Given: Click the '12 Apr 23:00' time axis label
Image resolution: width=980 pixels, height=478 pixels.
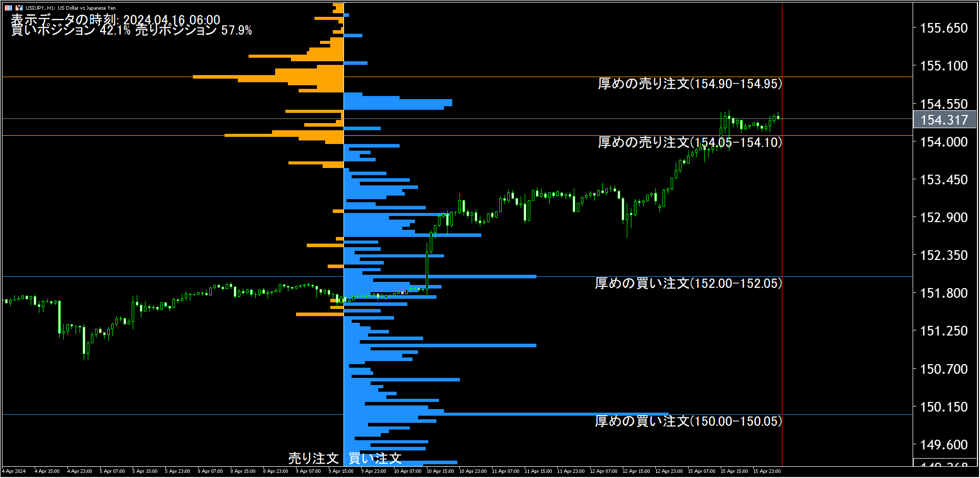Looking at the screenshot, I should pyautogui.click(x=669, y=471).
